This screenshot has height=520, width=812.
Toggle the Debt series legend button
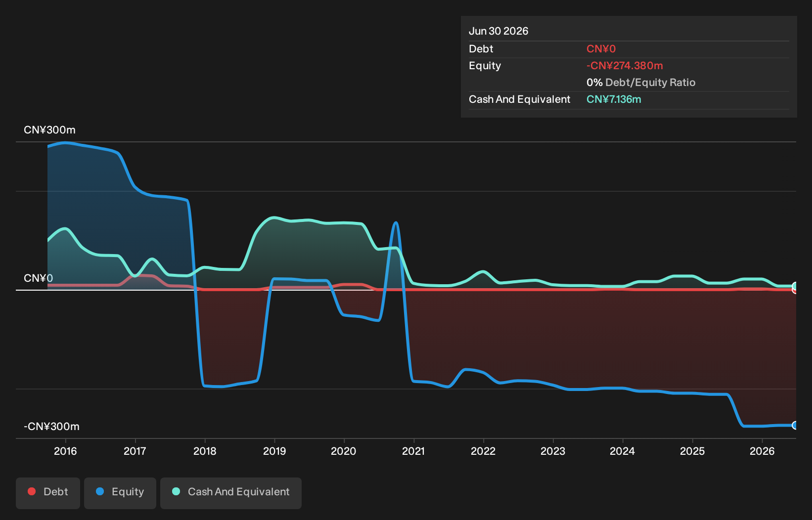(x=48, y=493)
